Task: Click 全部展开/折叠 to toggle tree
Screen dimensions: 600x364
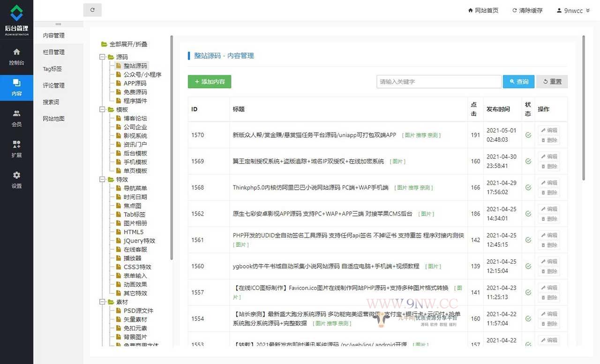Action: (x=128, y=44)
